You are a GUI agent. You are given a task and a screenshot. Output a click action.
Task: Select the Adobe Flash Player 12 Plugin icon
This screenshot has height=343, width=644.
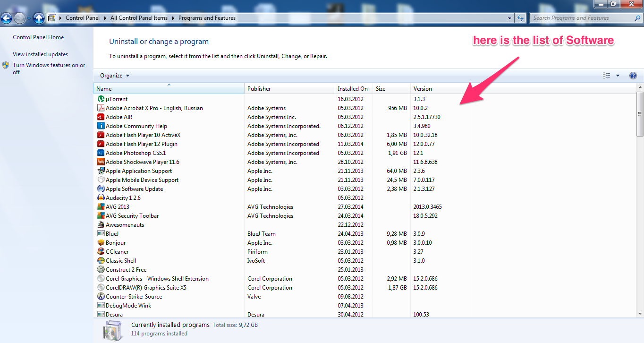101,144
